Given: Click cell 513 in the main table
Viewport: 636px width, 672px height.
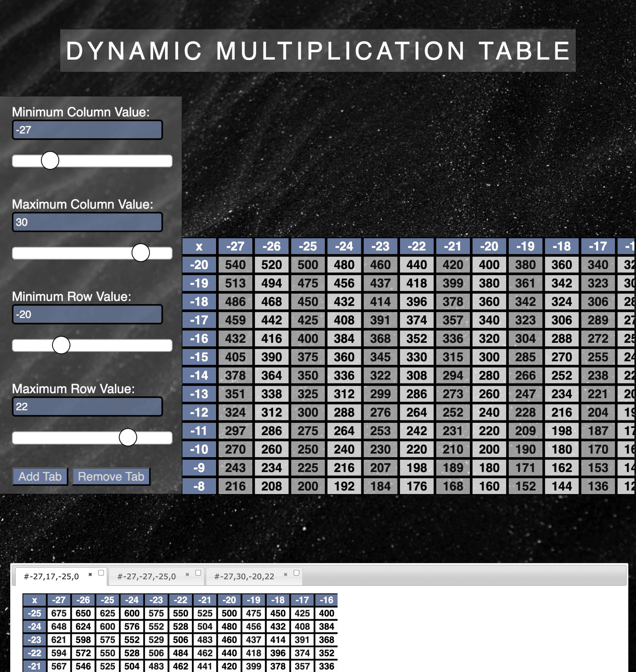Looking at the screenshot, I should point(235,283).
